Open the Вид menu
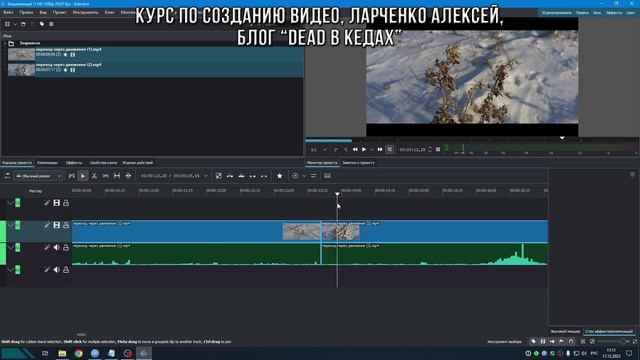640x360 pixels. [x=43, y=13]
